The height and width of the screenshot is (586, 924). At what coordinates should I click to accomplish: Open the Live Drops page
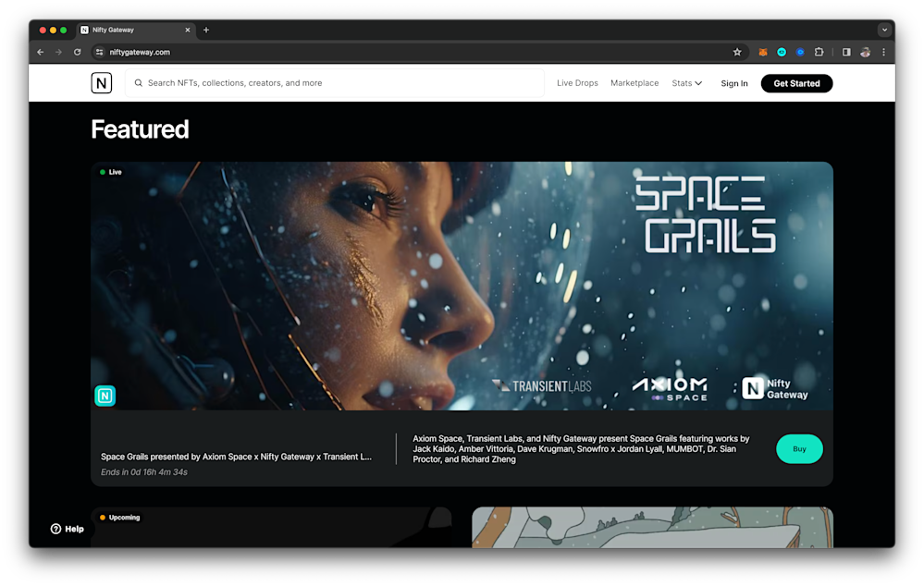pyautogui.click(x=577, y=83)
